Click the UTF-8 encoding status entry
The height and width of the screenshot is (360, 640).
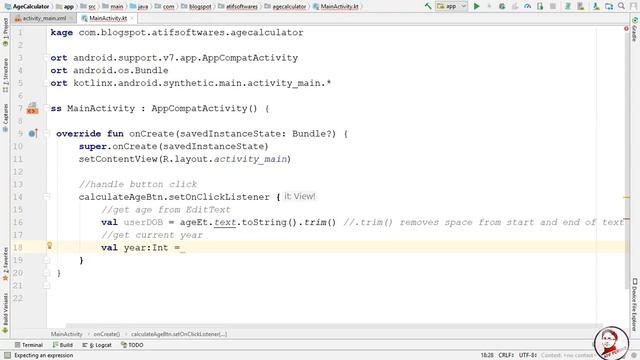point(527,356)
